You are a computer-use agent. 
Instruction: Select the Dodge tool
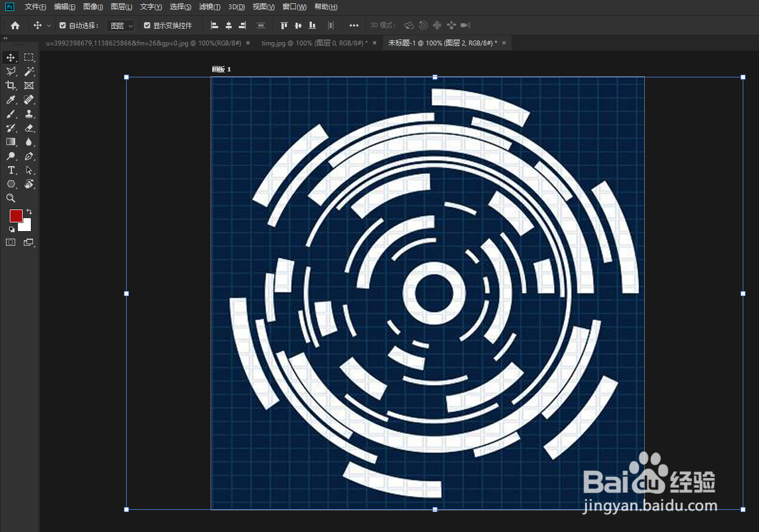coord(11,156)
